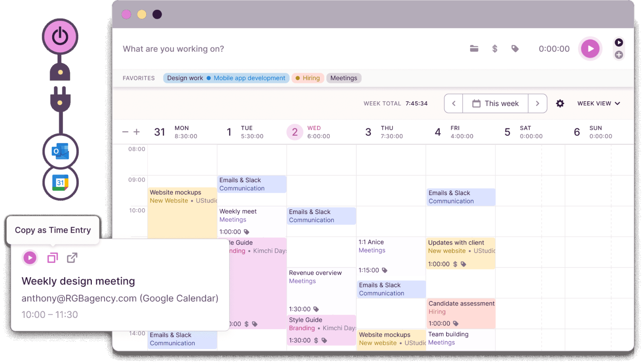Open the Google Calendar integration icon
This screenshot has width=644, height=364.
pyautogui.click(x=61, y=182)
